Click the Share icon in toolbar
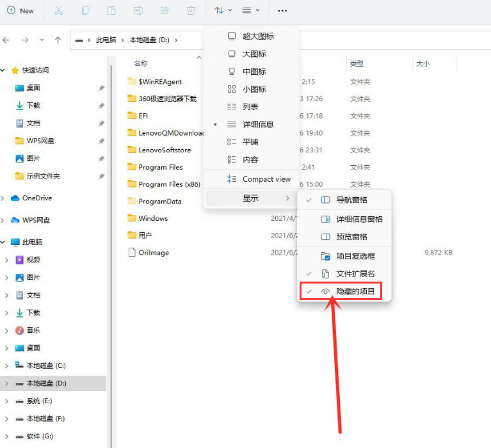The image size is (491, 448). 165,11
